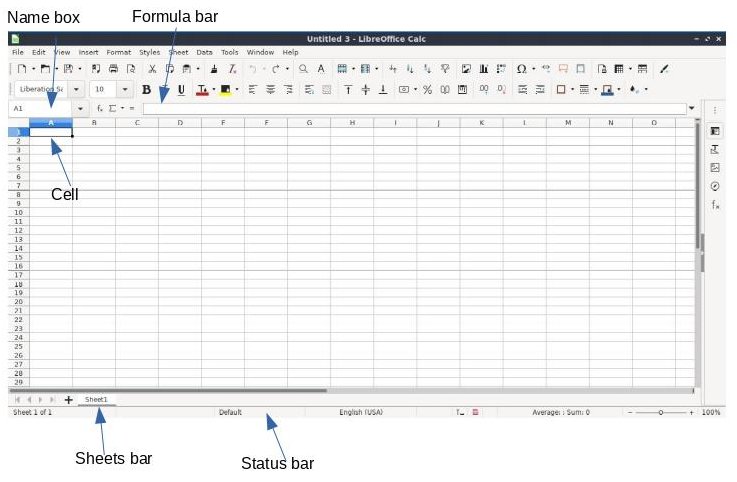Image resolution: width=737 pixels, height=482 pixels.
Task: Open Find and Replace magnifier icon
Action: 304,69
